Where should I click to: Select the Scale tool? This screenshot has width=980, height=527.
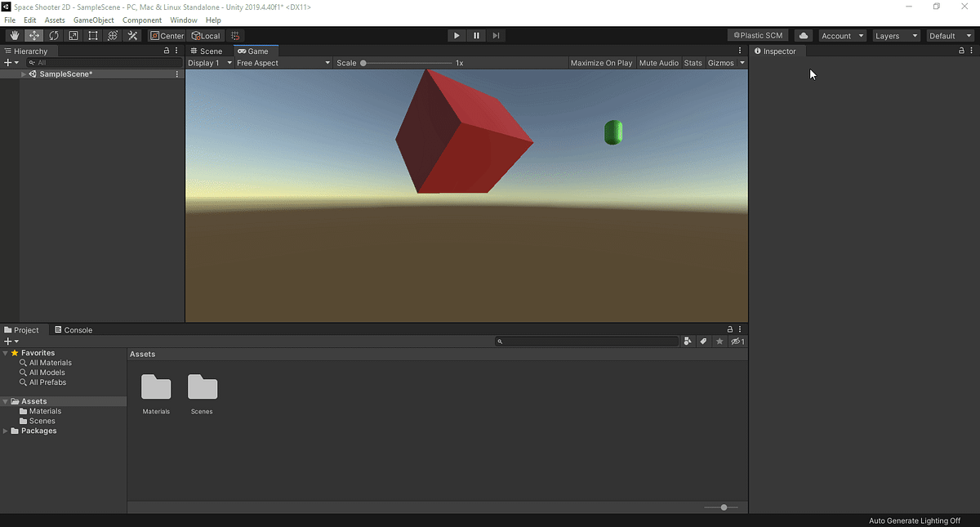point(73,35)
